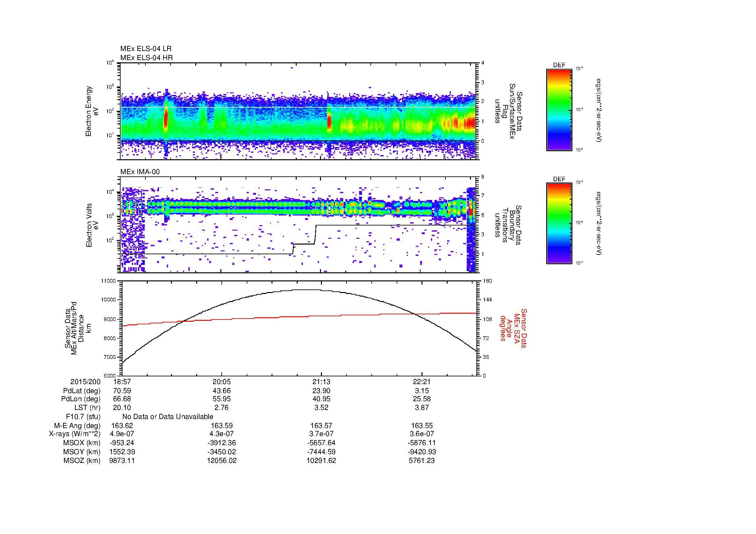
Task: Click MSOY value -9420.93
Action: (x=422, y=452)
